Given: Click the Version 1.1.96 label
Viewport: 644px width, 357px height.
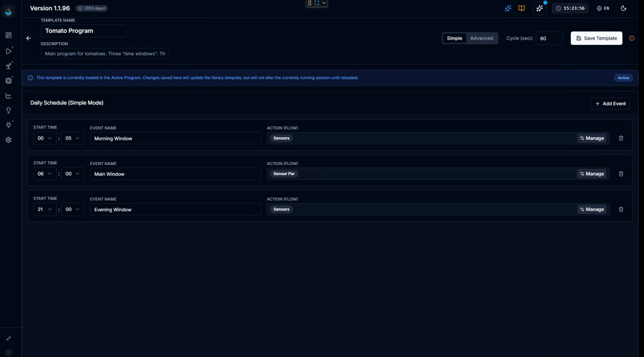Looking at the screenshot, I should point(50,8).
